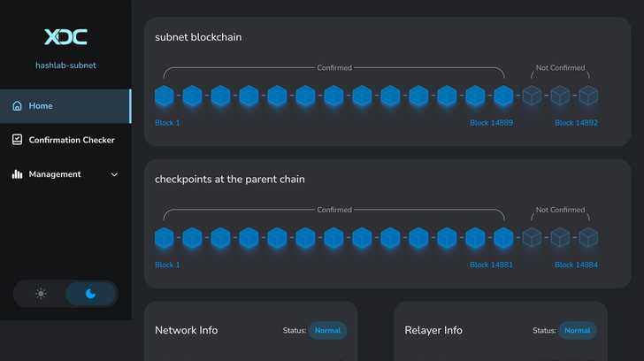This screenshot has width=644, height=361.
Task: Click the Network Info Normal status badge
Action: (x=327, y=331)
